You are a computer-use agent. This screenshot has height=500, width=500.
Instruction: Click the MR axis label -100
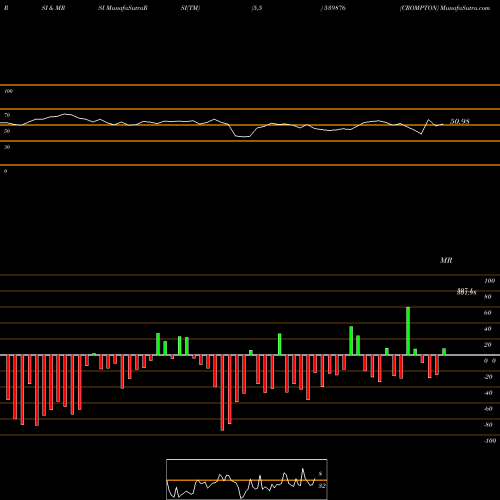point(489,441)
